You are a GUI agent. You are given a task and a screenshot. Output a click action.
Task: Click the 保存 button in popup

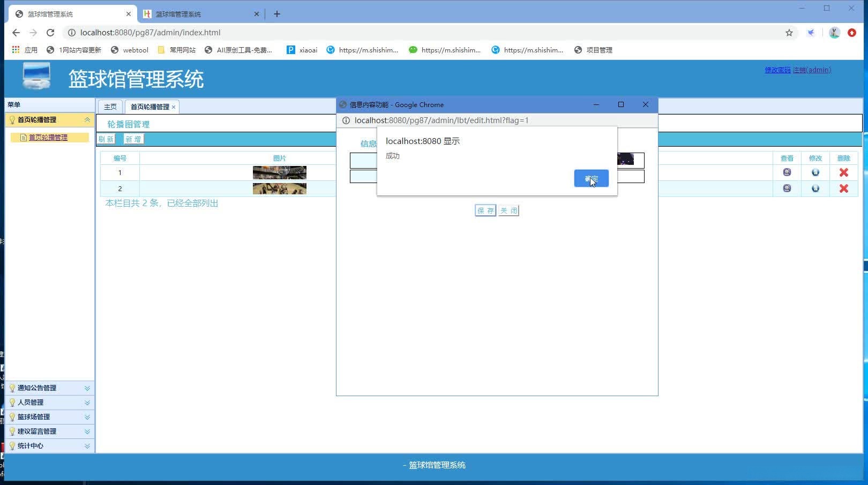coord(485,210)
